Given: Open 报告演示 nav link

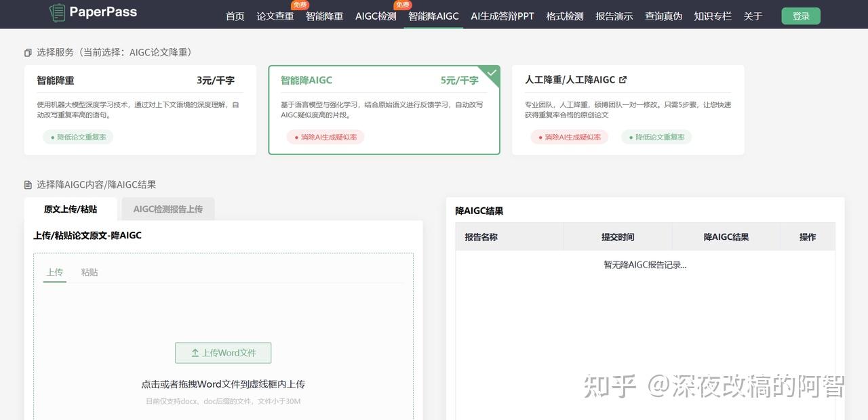Looking at the screenshot, I should [x=614, y=16].
